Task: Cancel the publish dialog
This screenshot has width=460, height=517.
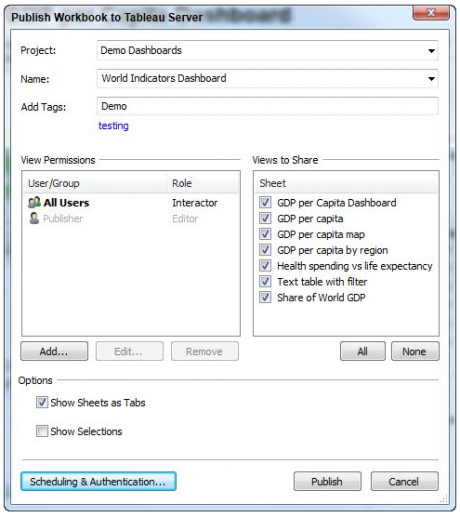Action: (x=404, y=481)
